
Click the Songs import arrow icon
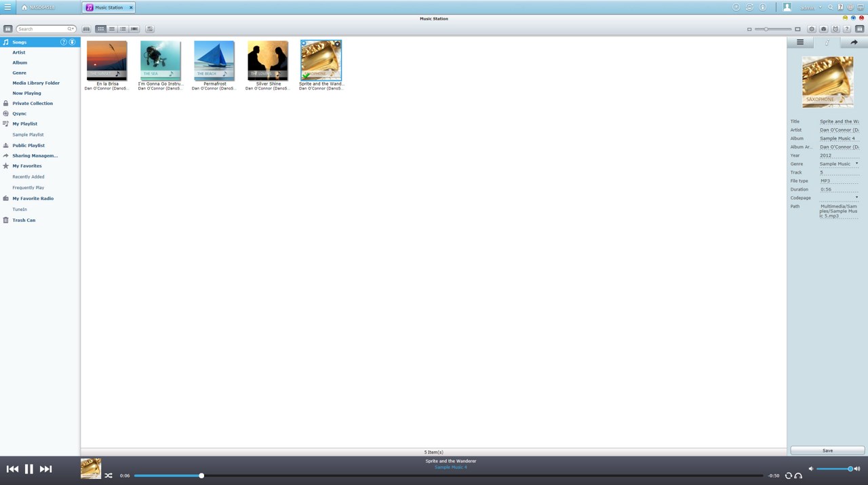click(72, 42)
